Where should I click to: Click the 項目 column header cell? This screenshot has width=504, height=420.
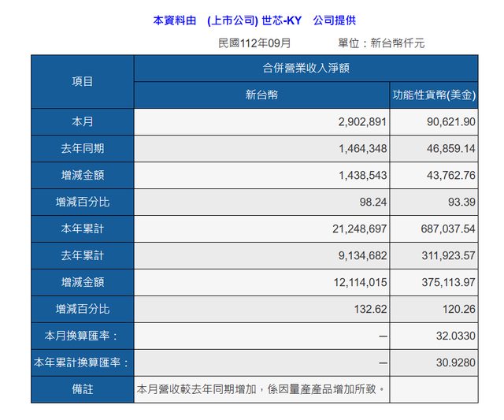click(82, 81)
